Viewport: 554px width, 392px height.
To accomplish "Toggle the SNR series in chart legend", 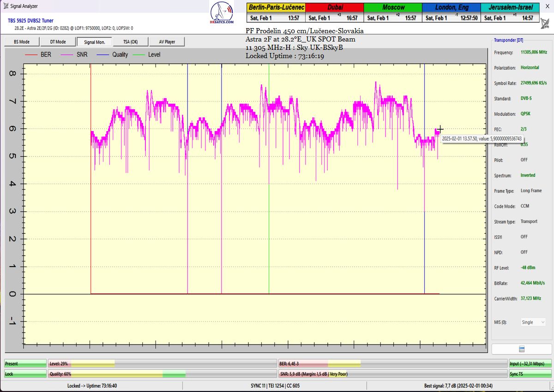I will pyautogui.click(x=83, y=54).
